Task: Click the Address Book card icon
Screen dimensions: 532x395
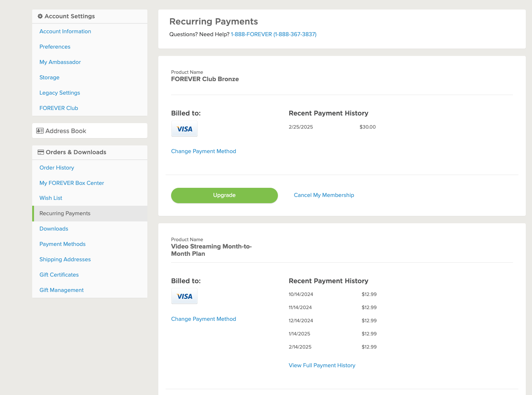Action: coord(40,131)
